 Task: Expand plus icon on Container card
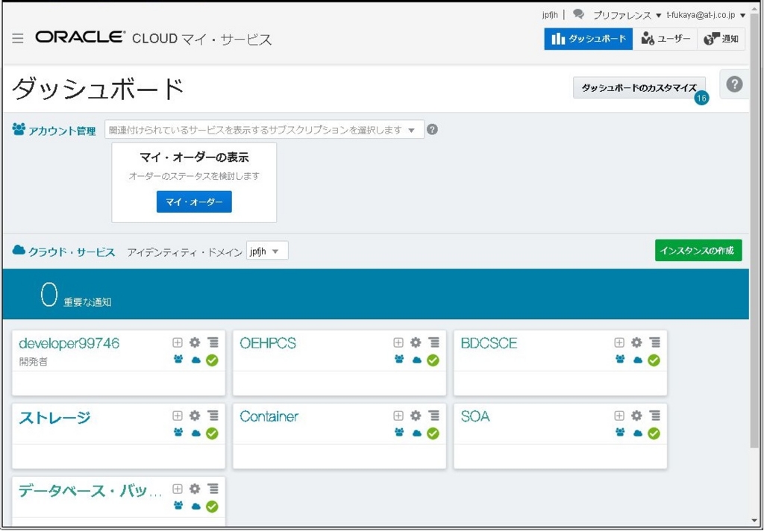pyautogui.click(x=398, y=416)
